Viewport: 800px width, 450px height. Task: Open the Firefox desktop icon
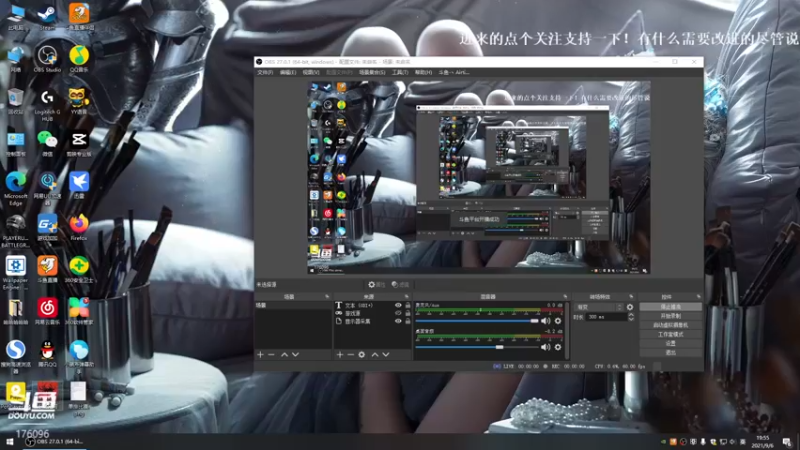pyautogui.click(x=79, y=228)
